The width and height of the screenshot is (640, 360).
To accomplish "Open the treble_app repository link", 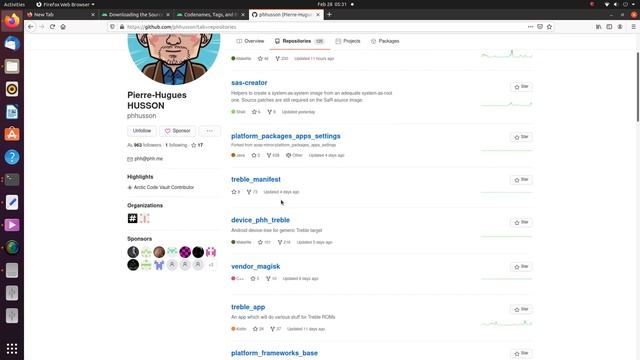I will point(248,307).
